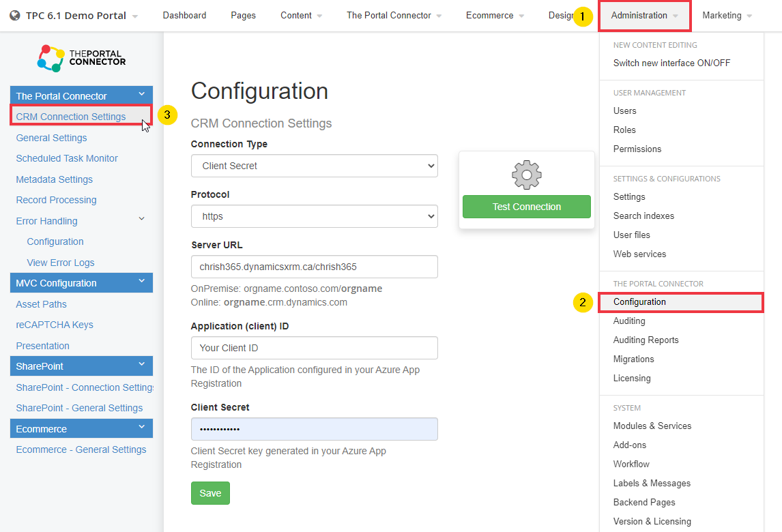The image size is (782, 532).
Task: Open Add-ons in System section
Action: click(630, 445)
